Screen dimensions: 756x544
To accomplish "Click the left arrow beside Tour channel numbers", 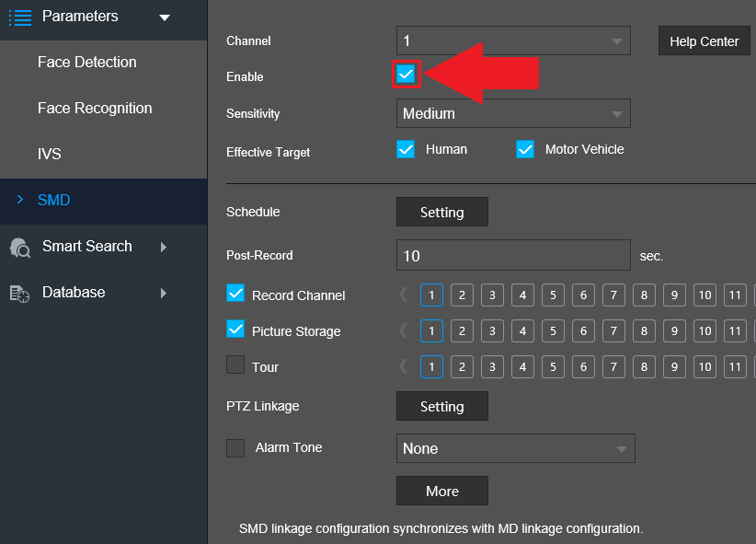I will pos(404,367).
